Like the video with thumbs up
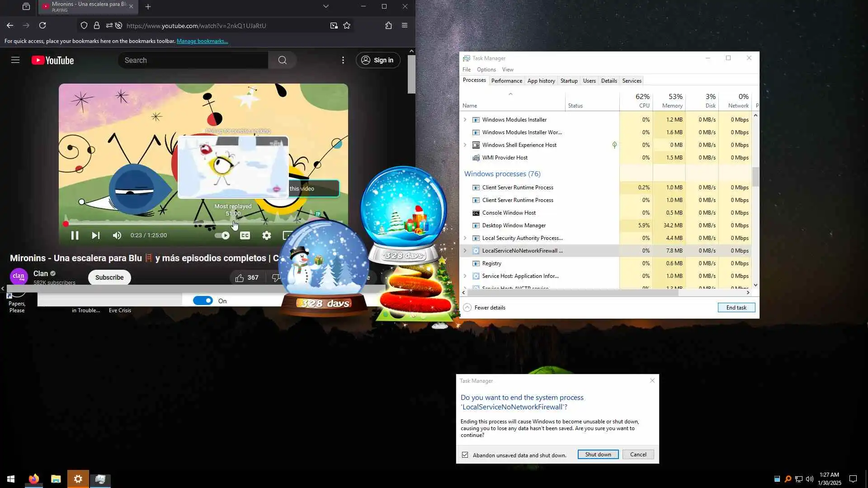Screen dimensions: 868x488 (240, 278)
